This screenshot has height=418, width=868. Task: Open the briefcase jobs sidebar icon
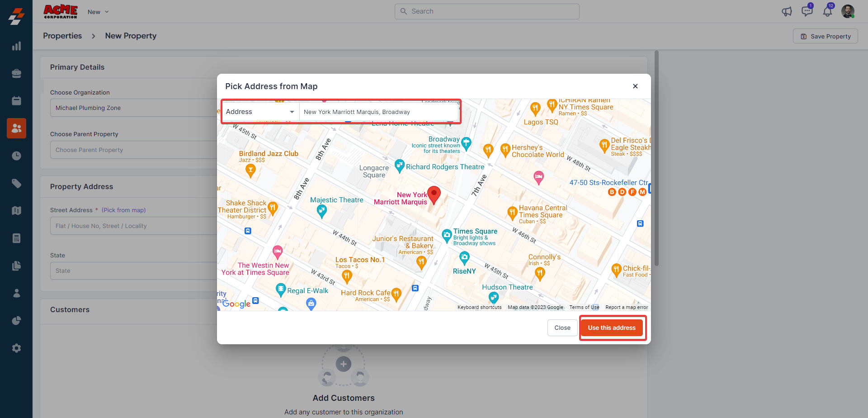(16, 73)
